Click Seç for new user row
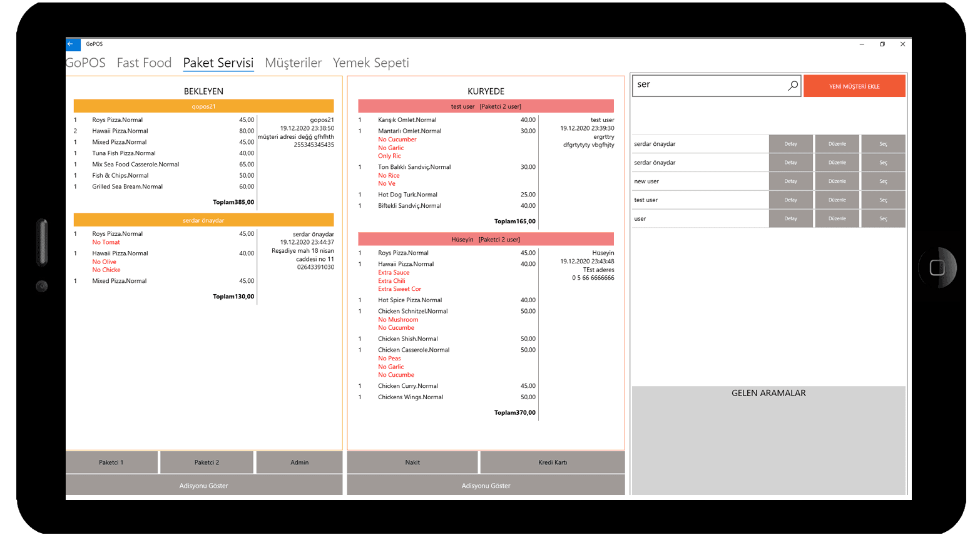 point(883,181)
